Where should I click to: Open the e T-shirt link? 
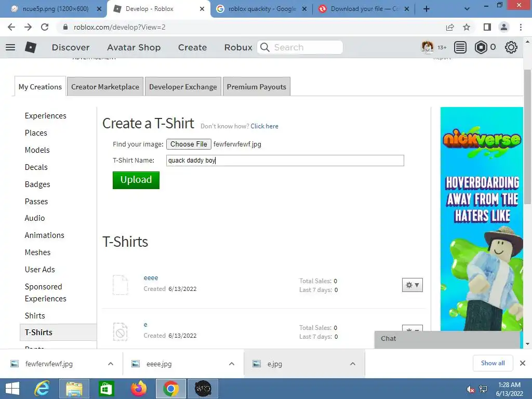[x=145, y=325]
